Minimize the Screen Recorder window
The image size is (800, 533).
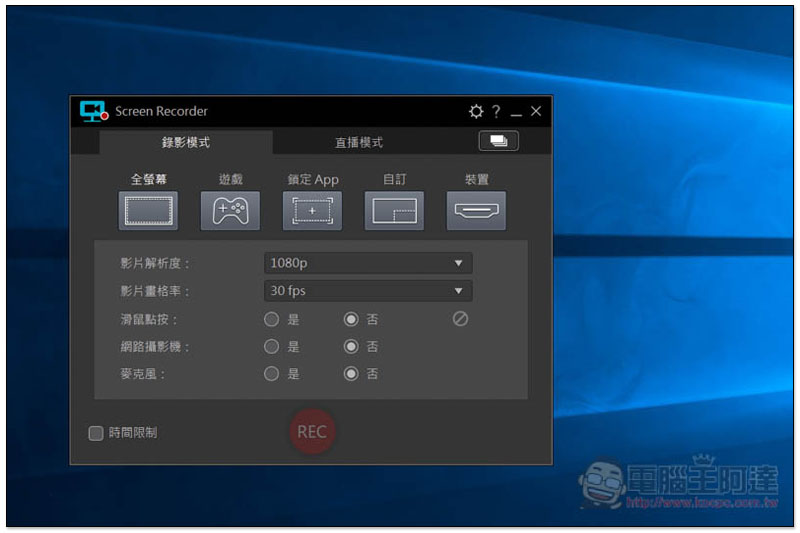coord(516,112)
